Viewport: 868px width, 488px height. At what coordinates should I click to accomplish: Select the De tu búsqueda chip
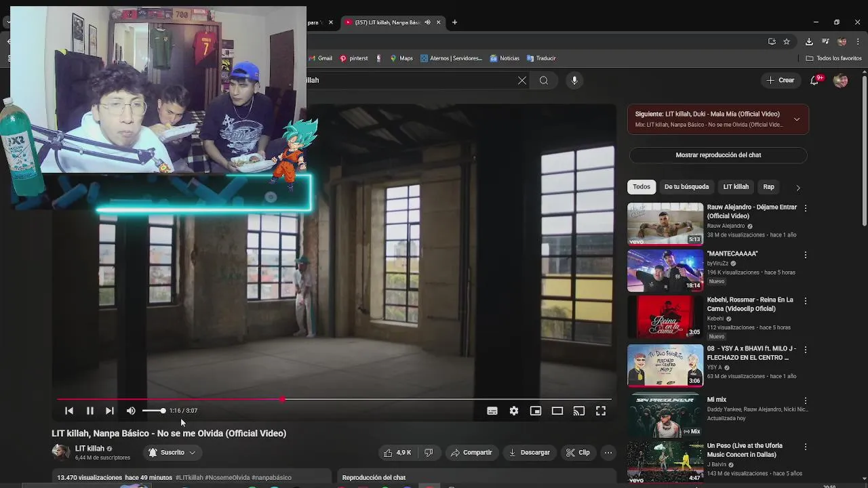(x=686, y=187)
